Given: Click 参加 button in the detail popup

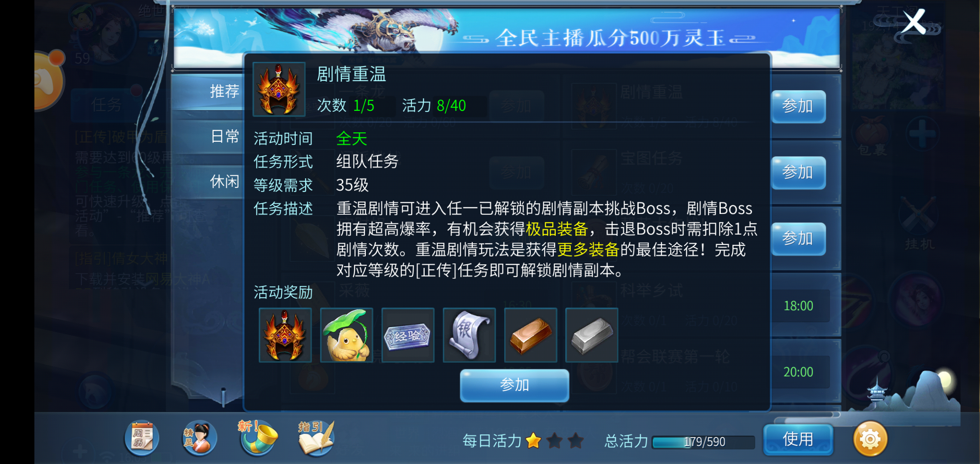Looking at the screenshot, I should [x=514, y=385].
